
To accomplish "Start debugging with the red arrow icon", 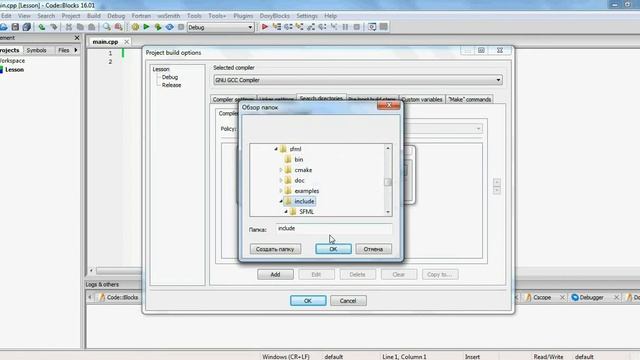I will click(x=265, y=27).
